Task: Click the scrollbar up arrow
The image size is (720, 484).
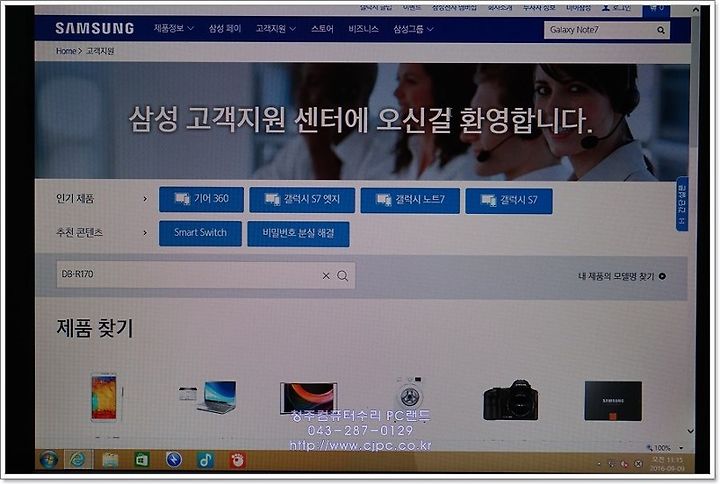Action: coord(696,9)
